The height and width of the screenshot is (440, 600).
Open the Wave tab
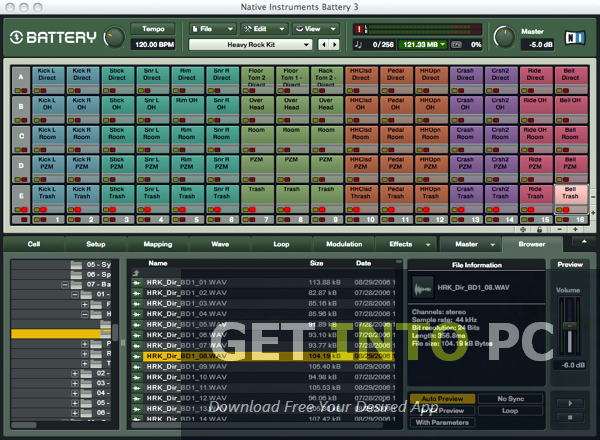[220, 244]
